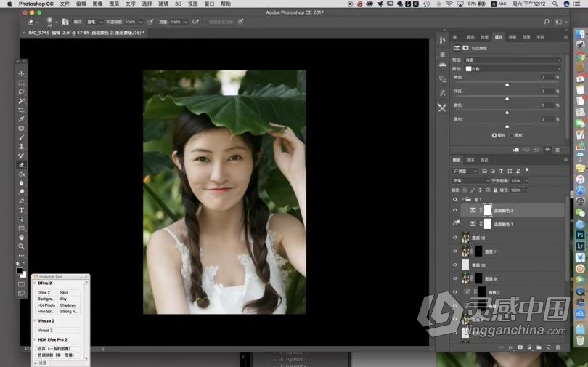Collapse the Dfine 2 section
The width and height of the screenshot is (588, 367).
pyautogui.click(x=35, y=283)
